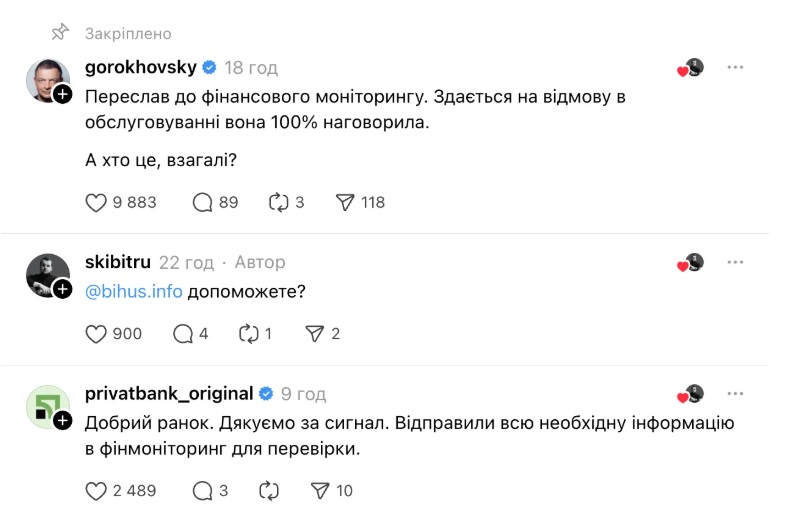Open more options for the privatbank_original comment
The width and height of the screenshot is (785, 524).
(735, 394)
